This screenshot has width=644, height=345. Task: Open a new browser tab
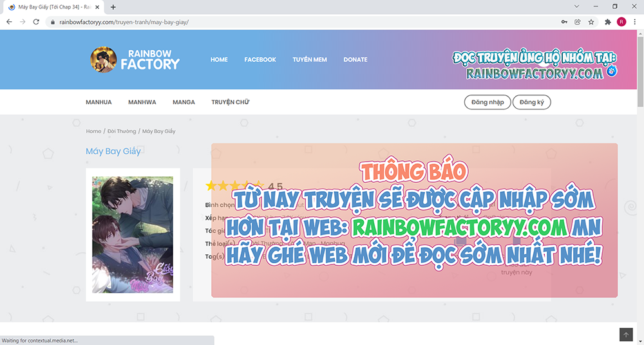(x=113, y=7)
